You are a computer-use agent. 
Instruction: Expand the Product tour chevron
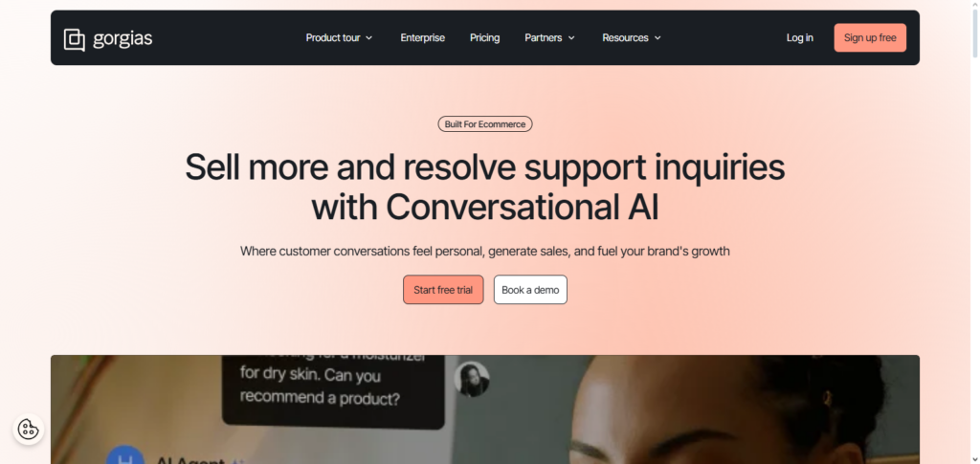tap(368, 38)
